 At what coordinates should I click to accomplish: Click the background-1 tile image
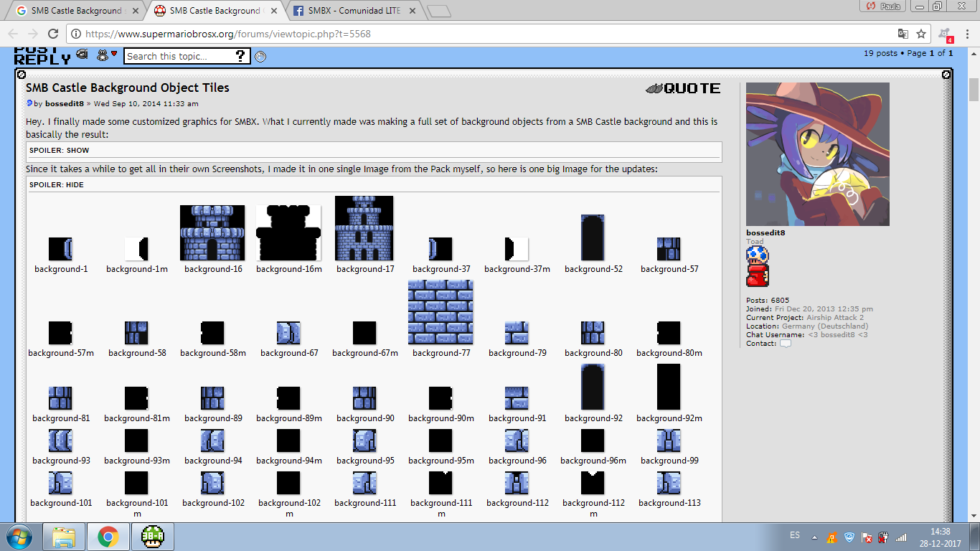pyautogui.click(x=61, y=249)
